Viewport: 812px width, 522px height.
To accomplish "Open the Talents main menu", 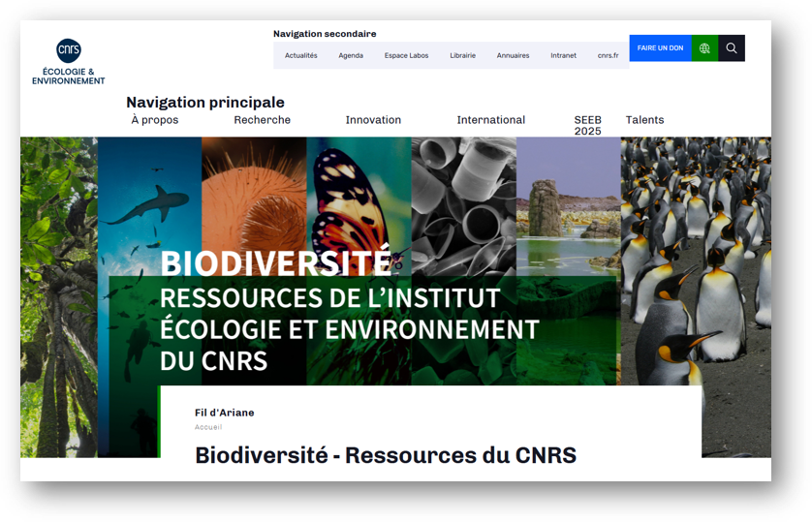I will tap(644, 120).
